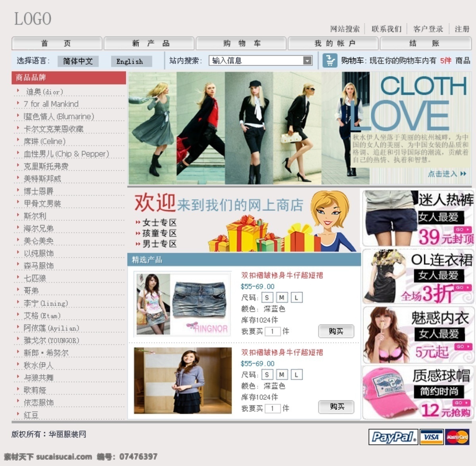Click the 5件 cart item count
The height and width of the screenshot is (466, 476).
pyautogui.click(x=445, y=61)
